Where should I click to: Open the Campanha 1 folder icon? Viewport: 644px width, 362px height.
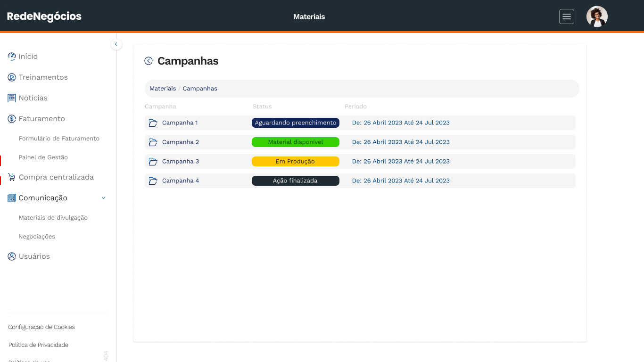153,123
